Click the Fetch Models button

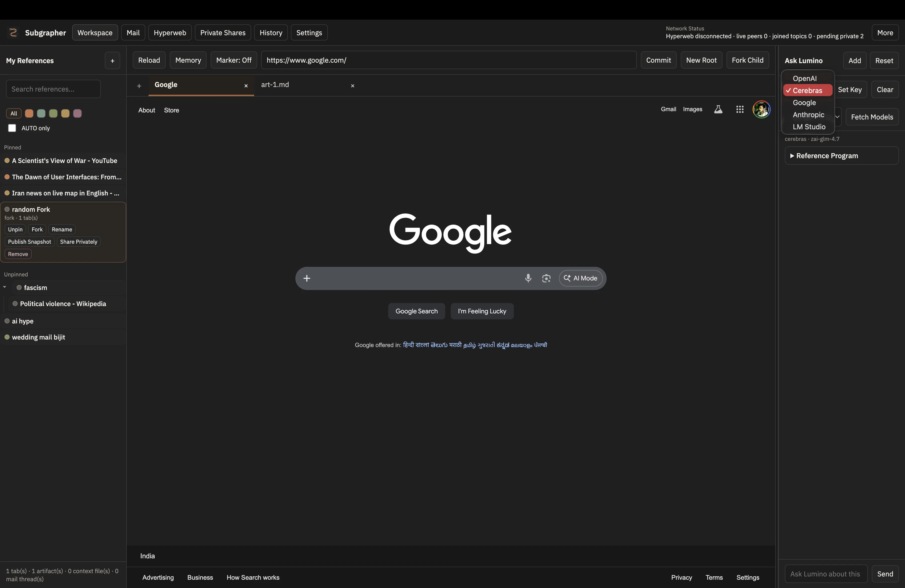872,117
